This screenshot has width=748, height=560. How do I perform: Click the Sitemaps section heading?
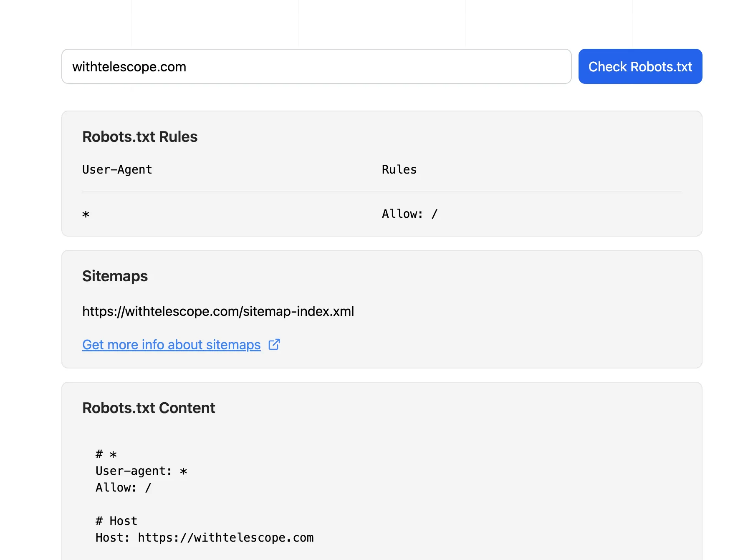click(115, 276)
